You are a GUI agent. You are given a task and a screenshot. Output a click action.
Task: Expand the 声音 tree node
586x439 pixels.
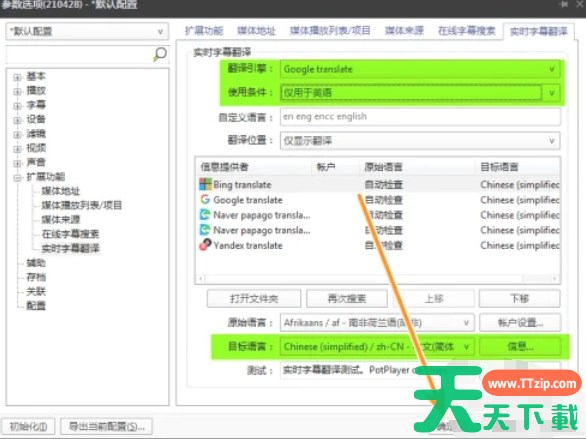(x=17, y=163)
